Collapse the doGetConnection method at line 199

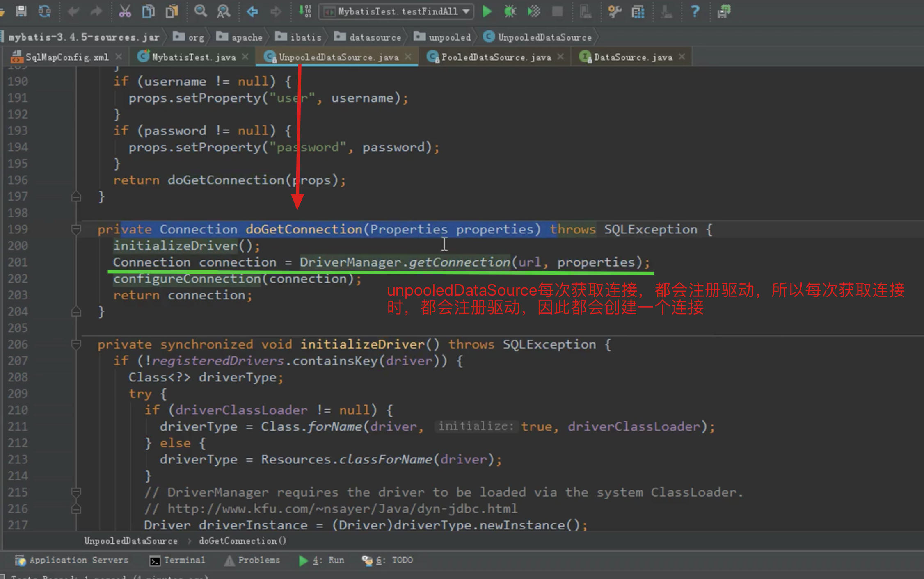[76, 229]
